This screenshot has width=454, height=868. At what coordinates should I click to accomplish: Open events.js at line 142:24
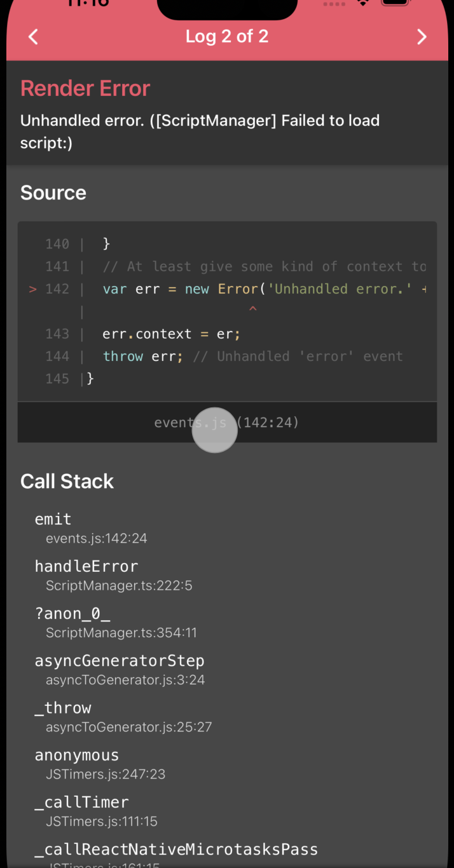tap(227, 422)
